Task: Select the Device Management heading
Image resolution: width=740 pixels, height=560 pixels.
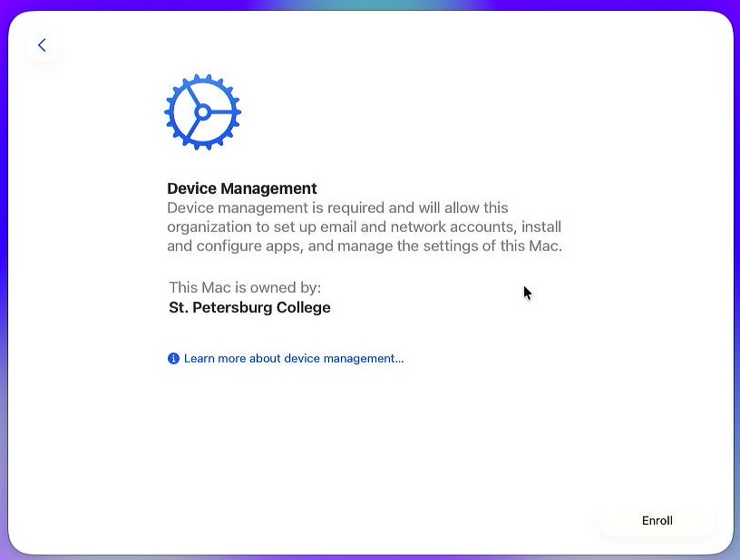Action: [241, 188]
